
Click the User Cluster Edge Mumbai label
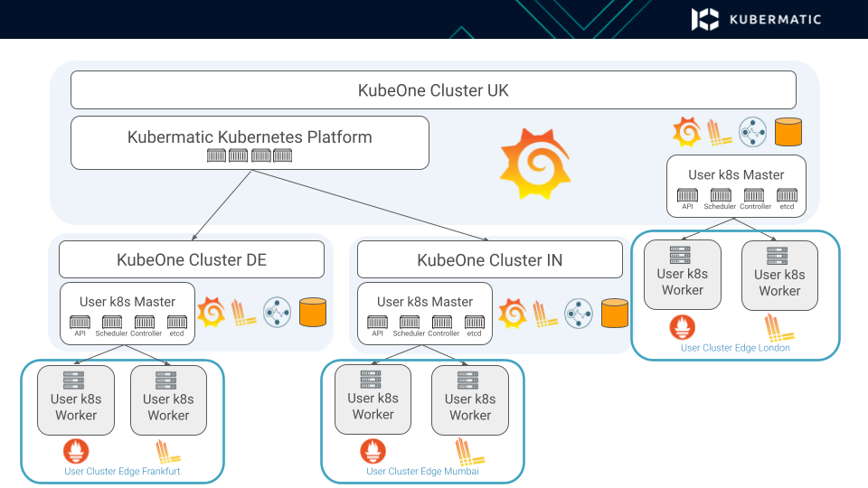422,471
